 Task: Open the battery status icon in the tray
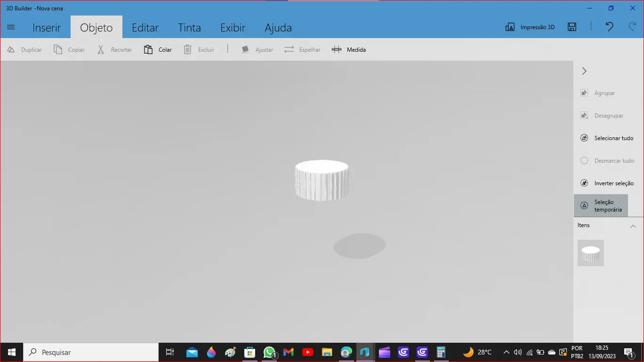(540, 352)
